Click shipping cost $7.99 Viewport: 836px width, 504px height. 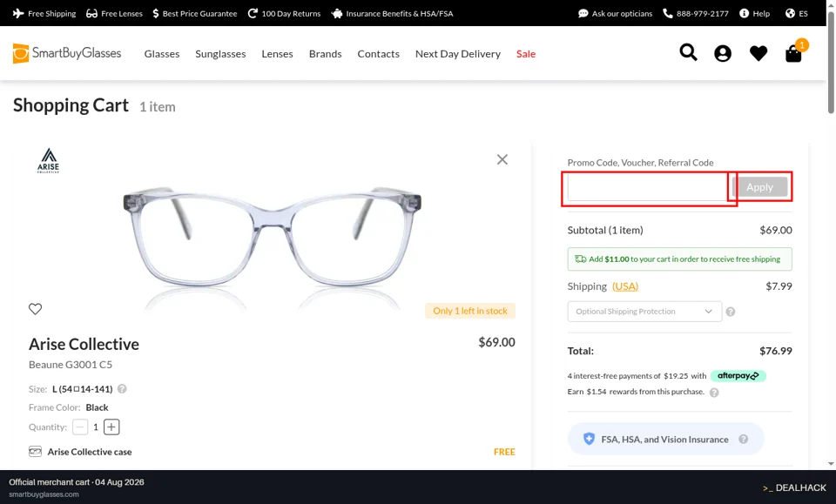pyautogui.click(x=779, y=286)
